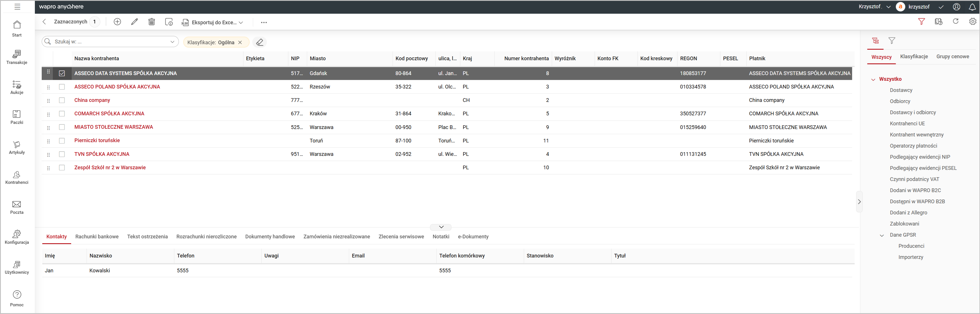Open COMARCH SPÓŁKA AKCYJNA contractor link
Image resolution: width=980 pixels, height=314 pixels.
[x=109, y=114]
